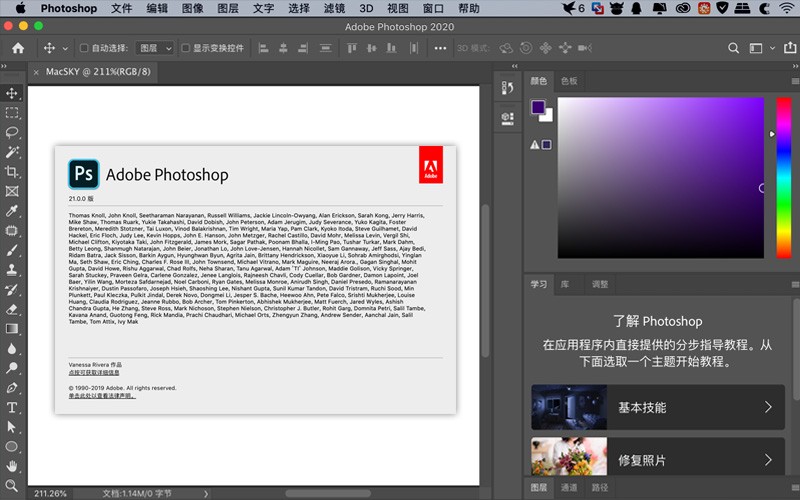This screenshot has height=500, width=800.
Task: Select the Hand tool
Action: (x=12, y=466)
